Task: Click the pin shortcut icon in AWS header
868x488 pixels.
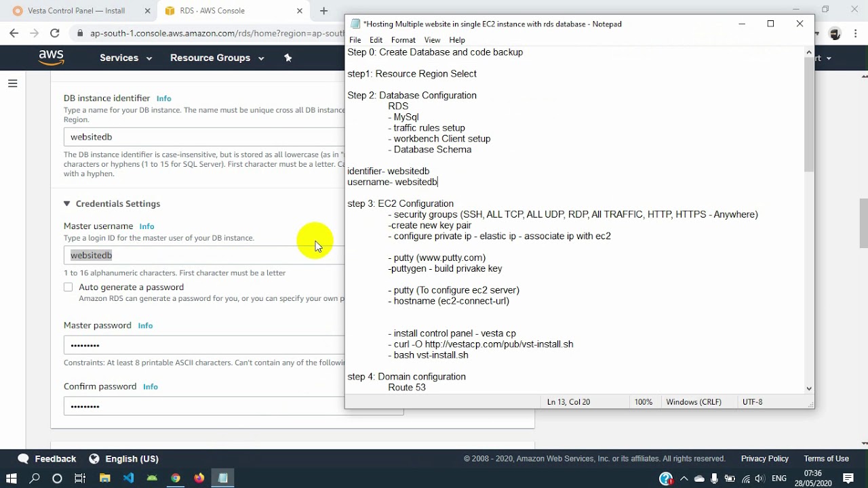Action: (x=288, y=58)
